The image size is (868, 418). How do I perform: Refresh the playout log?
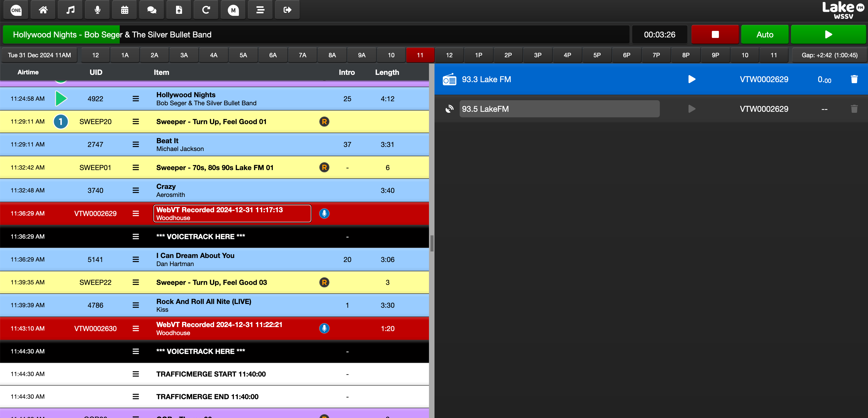pyautogui.click(x=206, y=10)
